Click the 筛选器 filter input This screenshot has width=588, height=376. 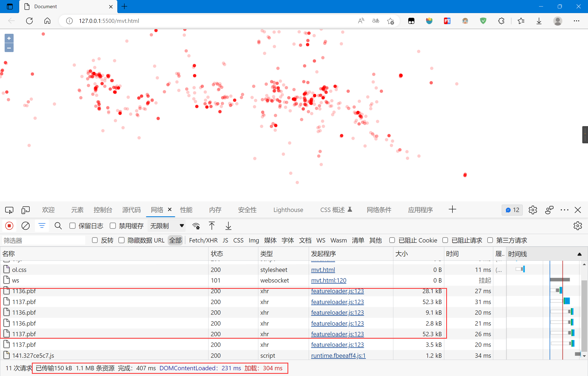44,240
